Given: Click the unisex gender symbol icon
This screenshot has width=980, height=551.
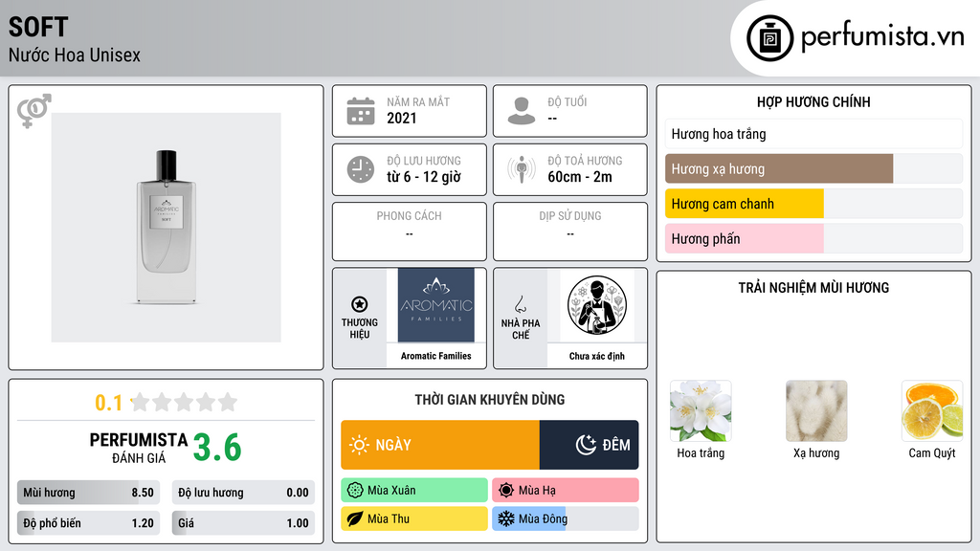Looking at the screenshot, I should click(x=33, y=111).
